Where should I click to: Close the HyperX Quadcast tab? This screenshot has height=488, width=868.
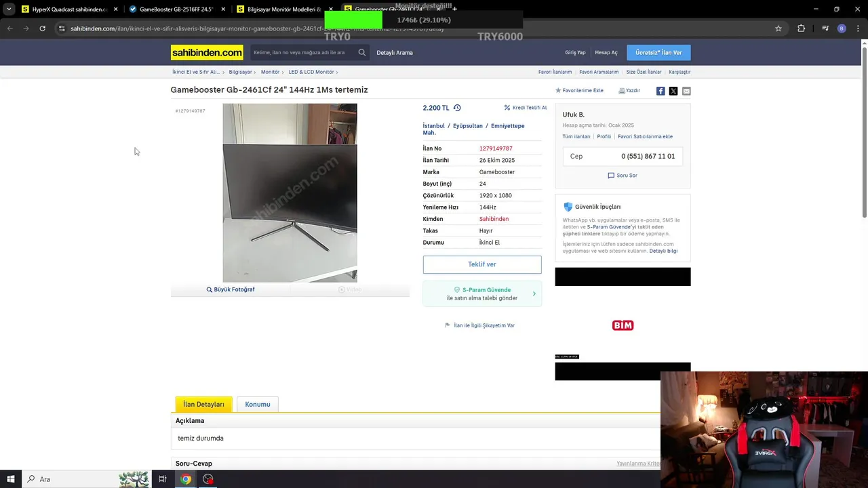116,9
